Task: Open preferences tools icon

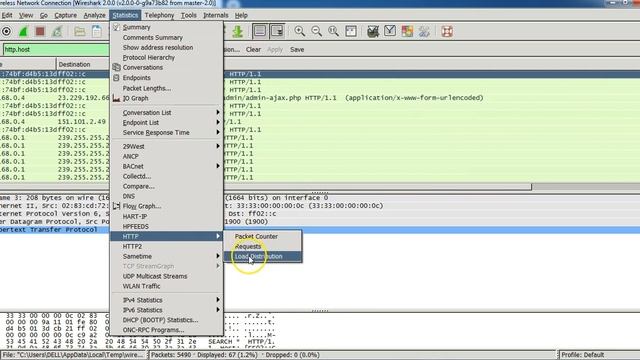Action: pyautogui.click(x=424, y=31)
